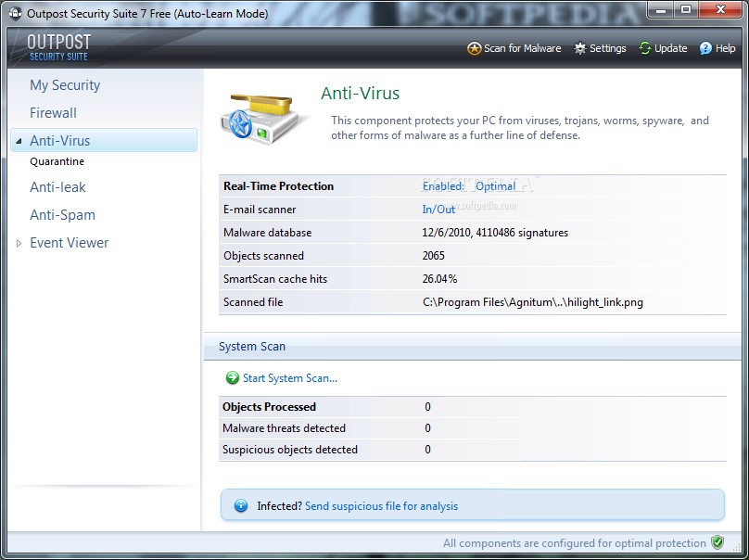Click Send suspicious file for analysis
The height and width of the screenshot is (560, 749).
[381, 505]
